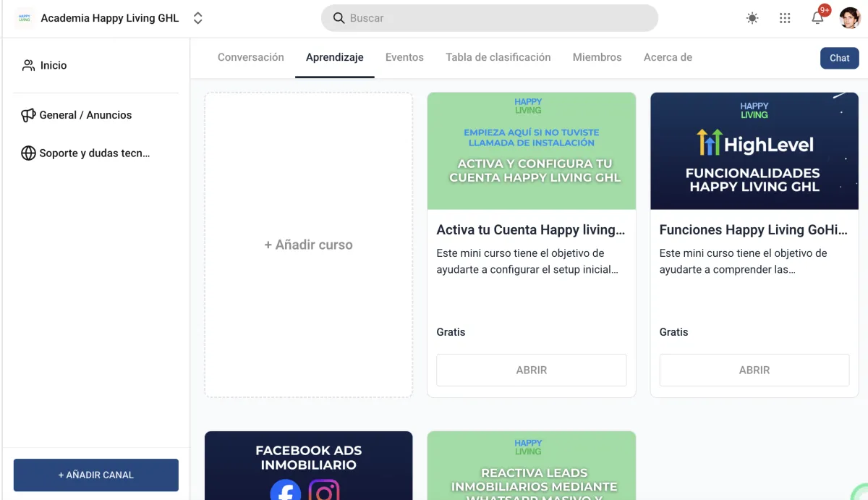The height and width of the screenshot is (500, 868).
Task: Click the megaphone icon for General / Anuncios
Action: pyautogui.click(x=28, y=115)
